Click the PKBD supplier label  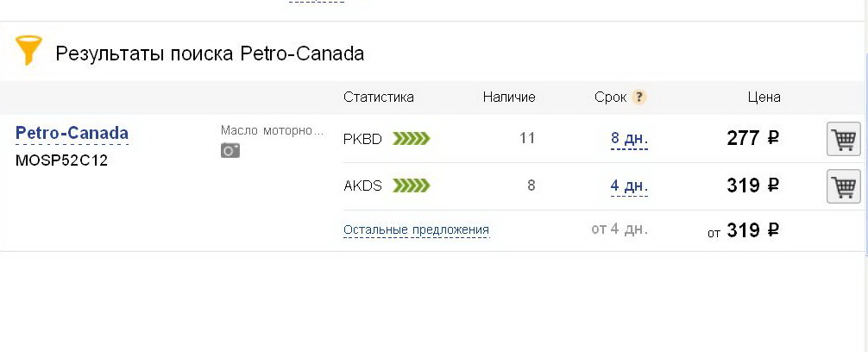click(362, 139)
